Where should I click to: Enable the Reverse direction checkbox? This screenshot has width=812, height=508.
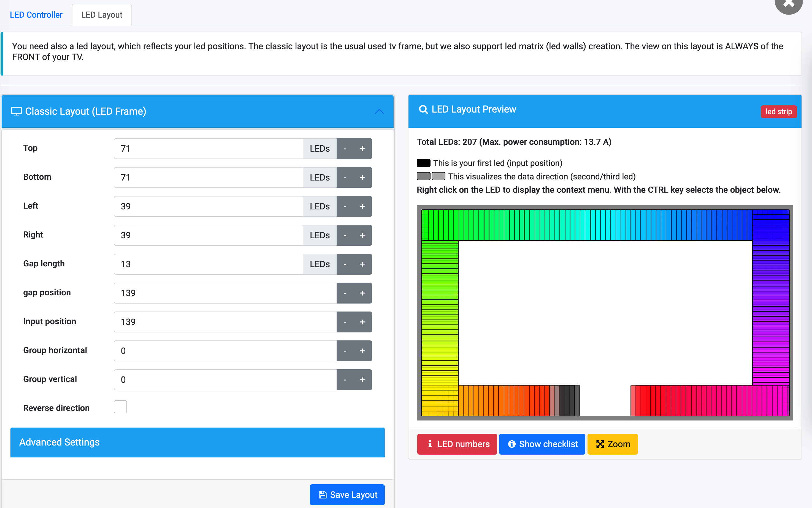click(x=120, y=406)
